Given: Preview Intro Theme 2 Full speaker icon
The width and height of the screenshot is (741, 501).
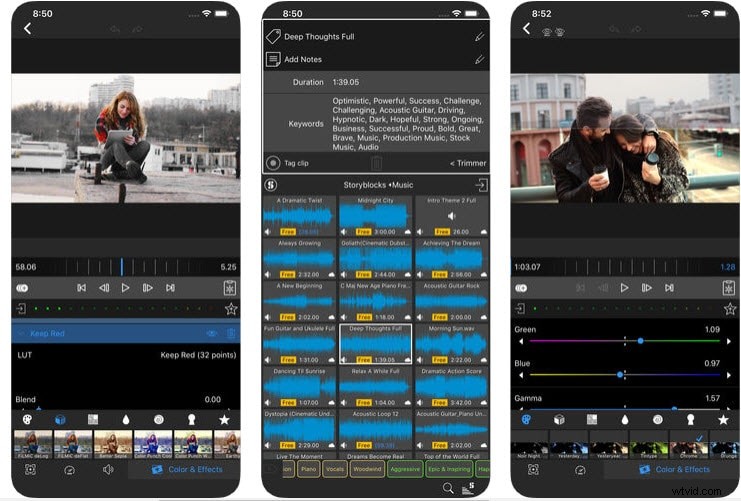Looking at the screenshot, I should [x=451, y=216].
